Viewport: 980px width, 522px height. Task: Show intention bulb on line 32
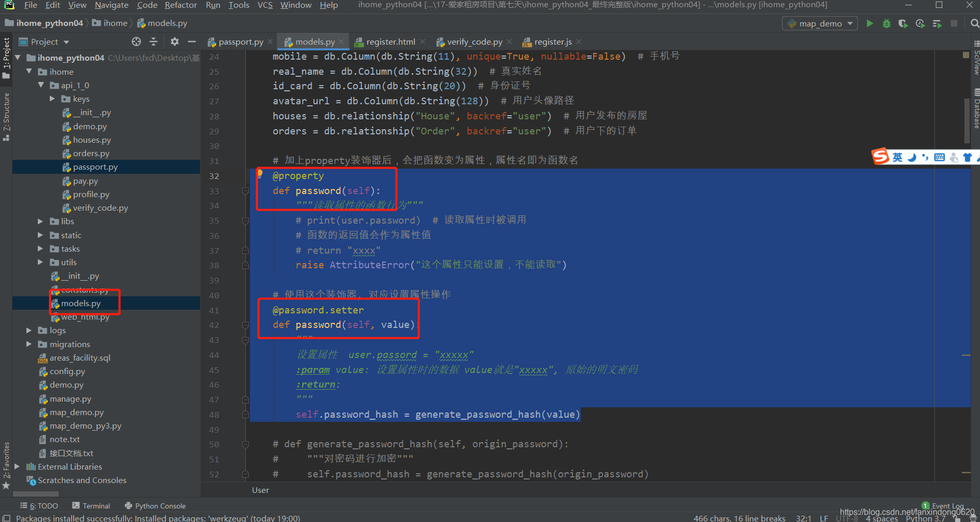[x=260, y=174]
